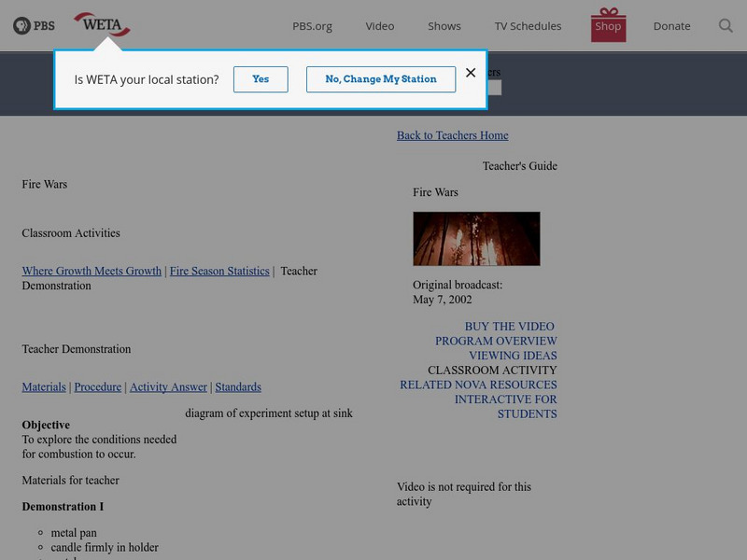This screenshot has height=560, width=747.
Task: Click the 'Demonstration I' heading
Action: point(63,506)
